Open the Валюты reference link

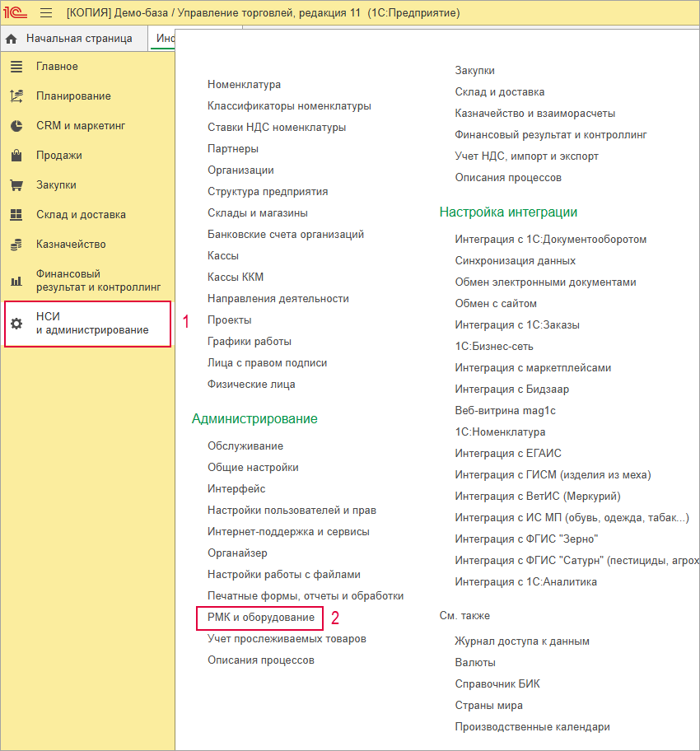pos(475,663)
